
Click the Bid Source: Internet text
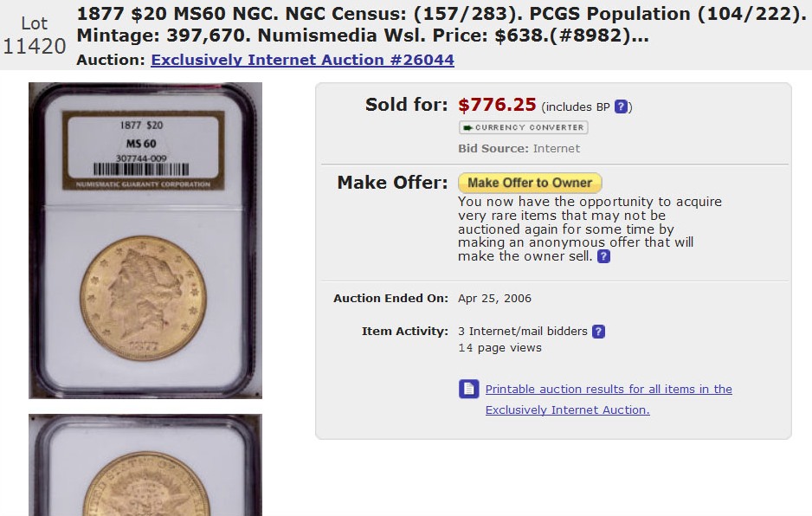(519, 149)
